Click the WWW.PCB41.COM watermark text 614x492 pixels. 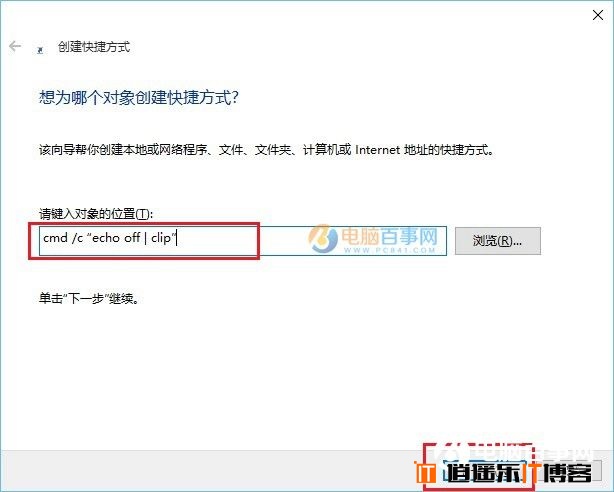390,250
